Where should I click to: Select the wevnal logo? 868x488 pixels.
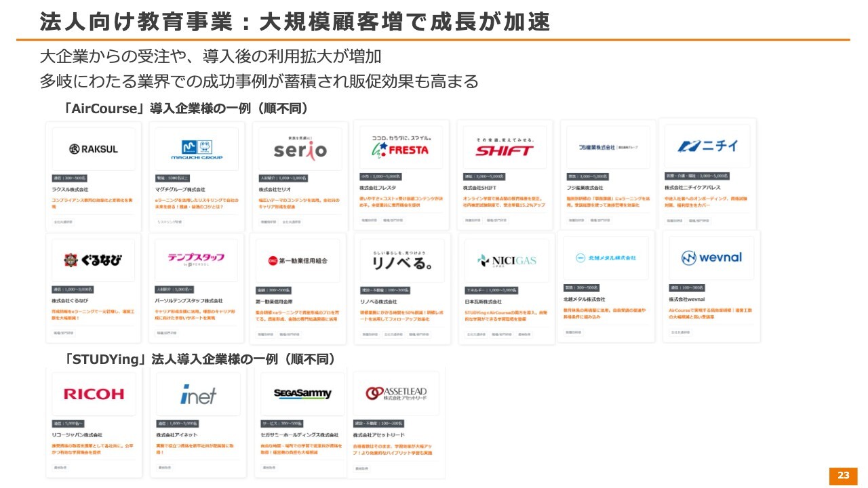711,258
